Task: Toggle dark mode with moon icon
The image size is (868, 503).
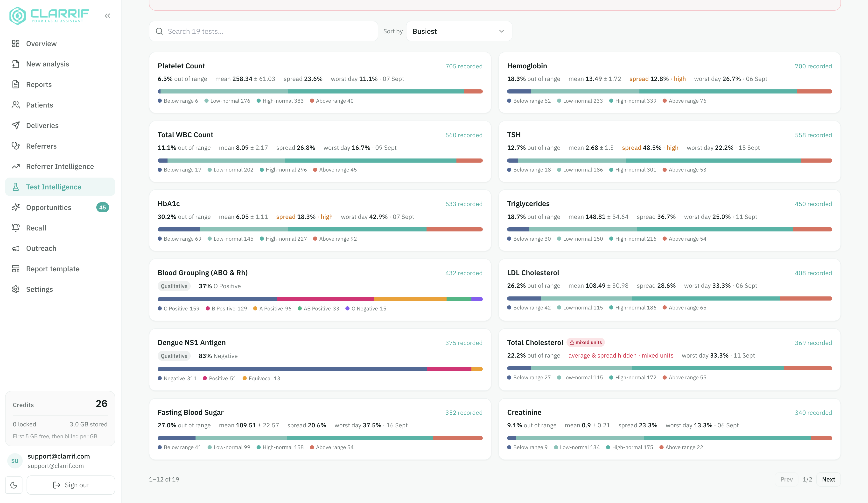Action: (x=14, y=485)
